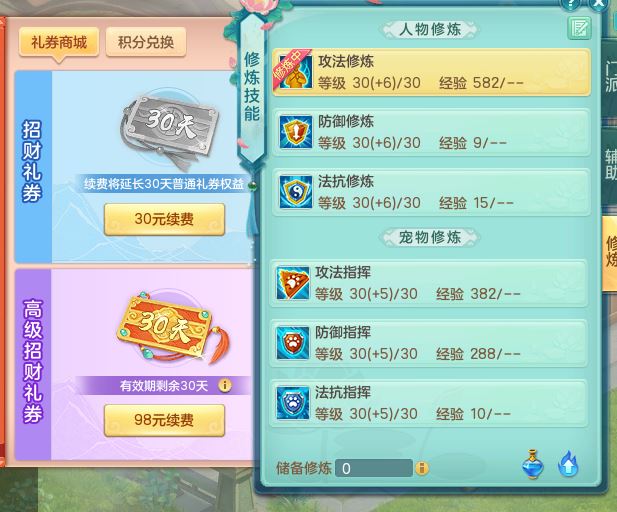Click the 储备修炼 value field
The image size is (617, 512).
click(x=374, y=468)
